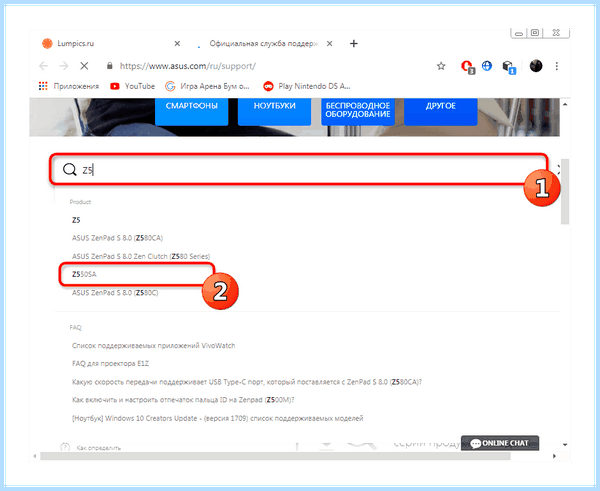600x491 pixels.
Task: Open a new browser tab
Action: (x=354, y=44)
